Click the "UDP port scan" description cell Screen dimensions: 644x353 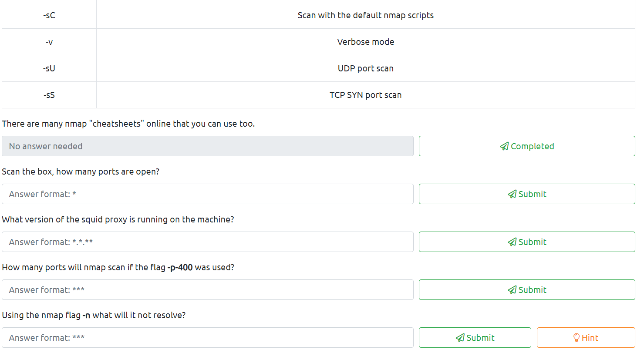[x=365, y=69]
